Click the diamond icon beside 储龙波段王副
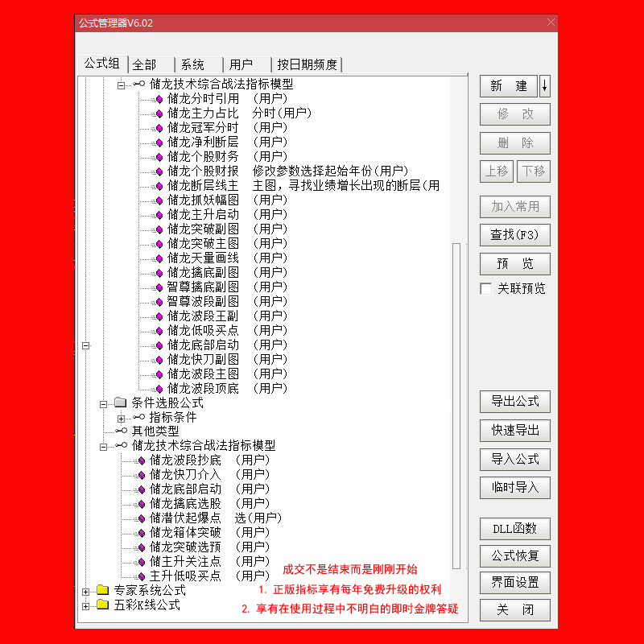The width and height of the screenshot is (644, 644). 159,316
